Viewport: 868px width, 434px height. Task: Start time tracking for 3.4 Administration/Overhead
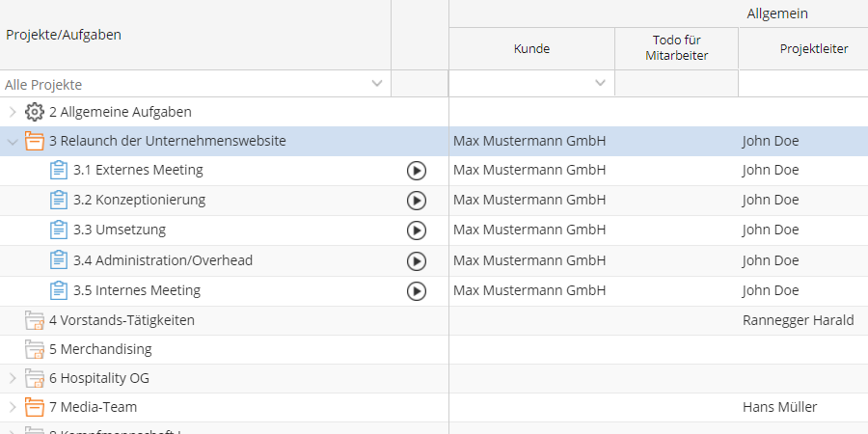(417, 260)
